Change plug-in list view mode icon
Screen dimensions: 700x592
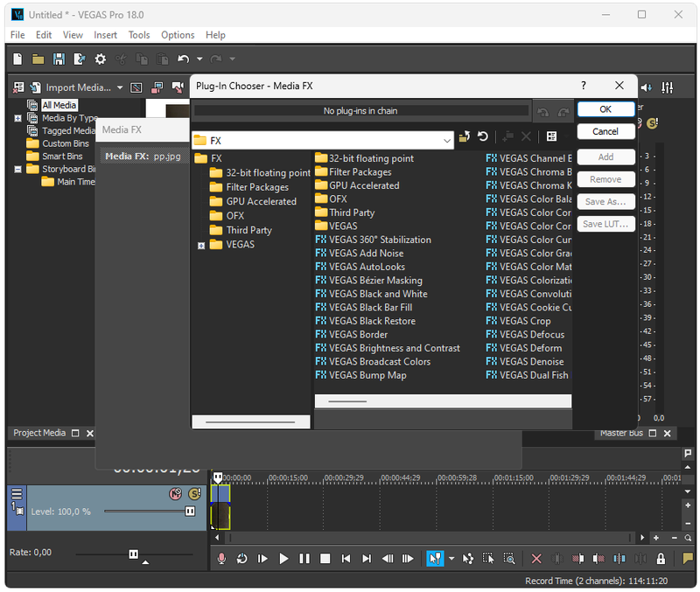[x=552, y=136]
